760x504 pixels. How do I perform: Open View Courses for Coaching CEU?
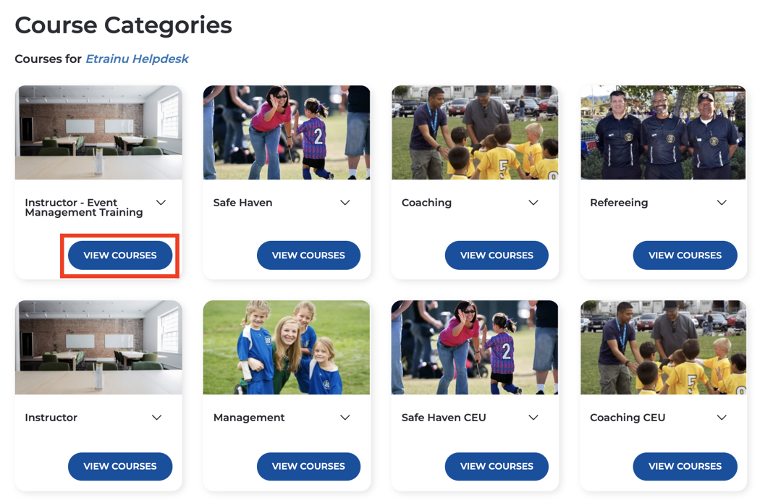pos(685,466)
